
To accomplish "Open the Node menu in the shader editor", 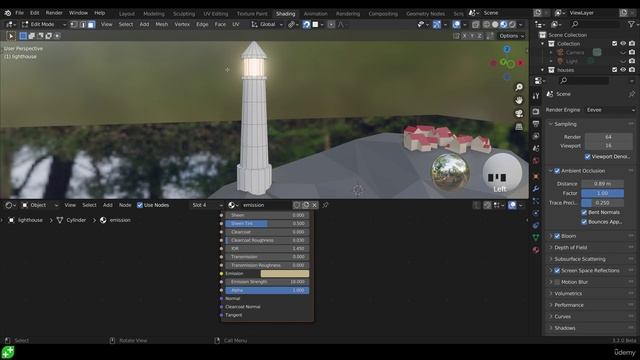I will point(125,205).
